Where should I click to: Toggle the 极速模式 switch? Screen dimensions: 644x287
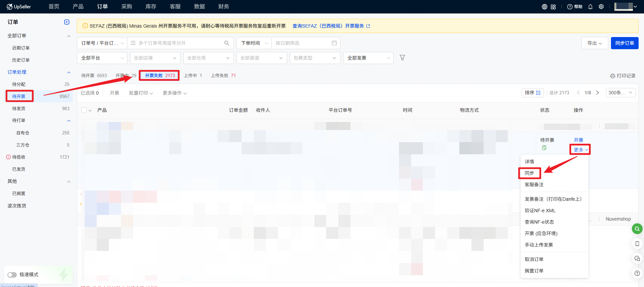12,275
